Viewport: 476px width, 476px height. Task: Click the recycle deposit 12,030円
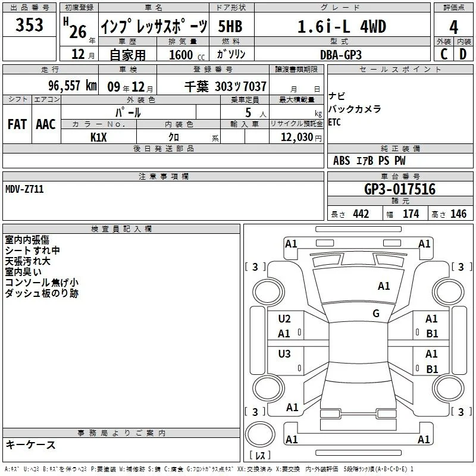point(301,137)
